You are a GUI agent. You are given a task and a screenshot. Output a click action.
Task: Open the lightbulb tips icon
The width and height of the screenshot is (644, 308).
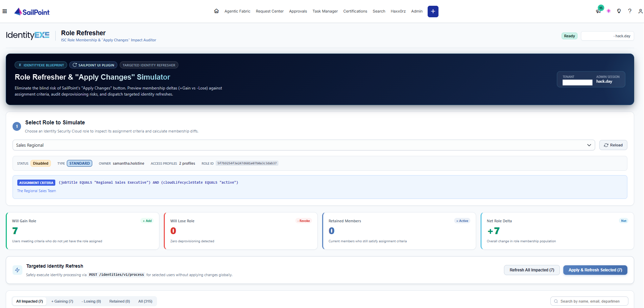pyautogui.click(x=619, y=11)
